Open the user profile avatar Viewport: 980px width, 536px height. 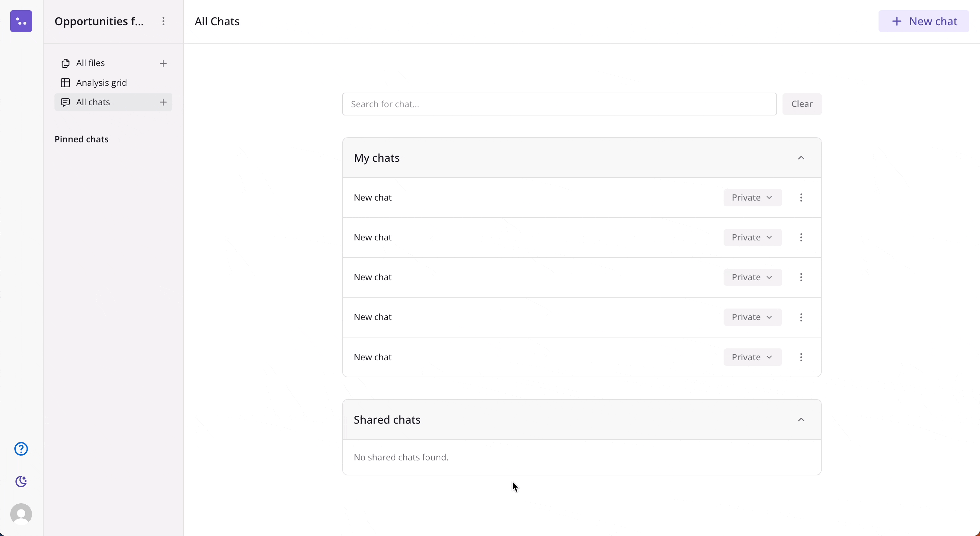point(21,514)
